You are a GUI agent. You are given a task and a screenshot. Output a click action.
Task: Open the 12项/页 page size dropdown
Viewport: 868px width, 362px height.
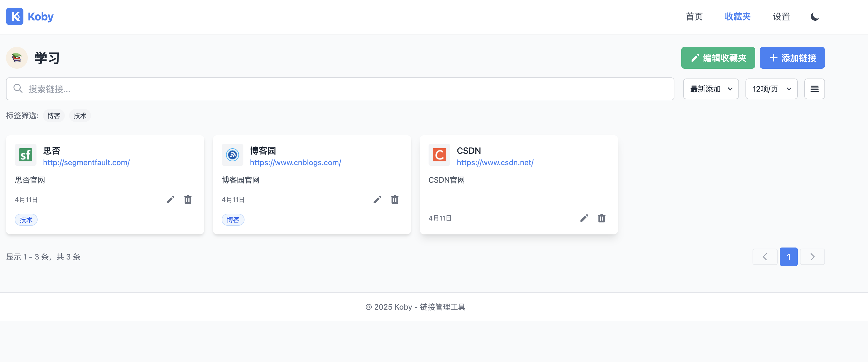pos(772,89)
